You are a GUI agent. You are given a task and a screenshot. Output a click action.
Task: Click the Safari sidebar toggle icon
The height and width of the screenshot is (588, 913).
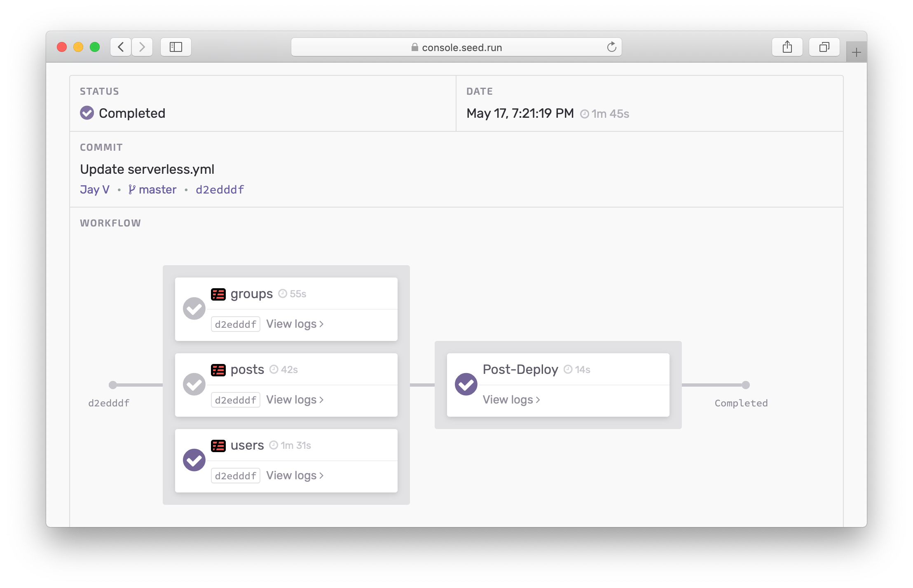176,47
